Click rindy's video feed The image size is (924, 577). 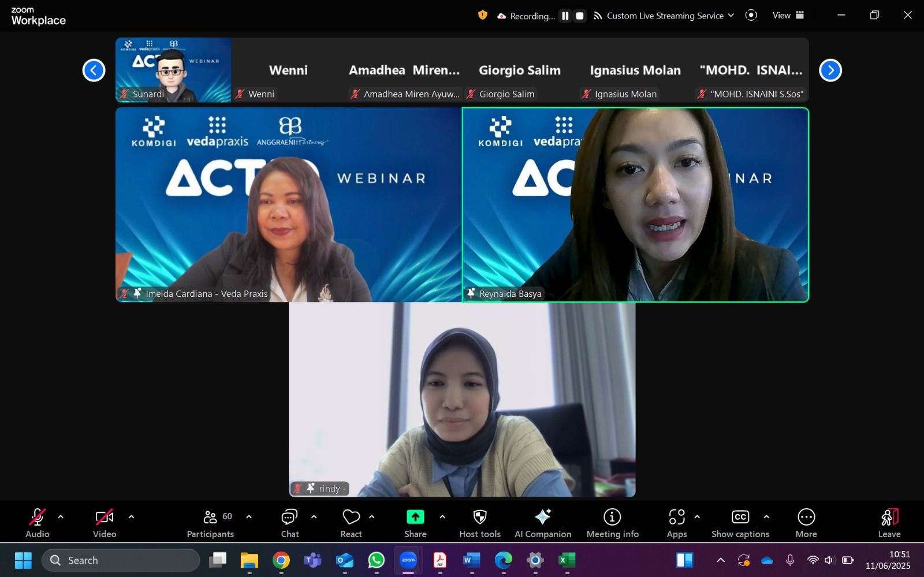[462, 400]
